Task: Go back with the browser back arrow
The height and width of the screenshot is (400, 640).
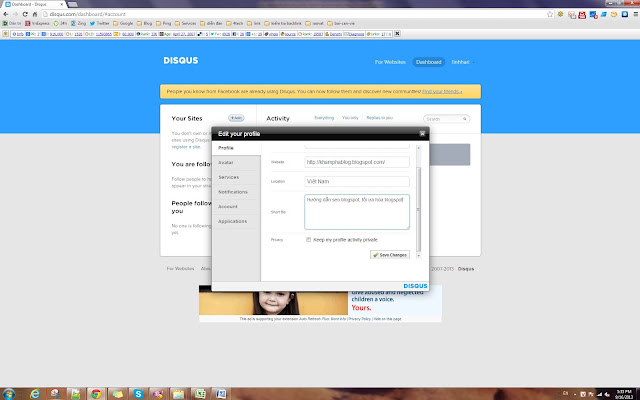Action: (6, 14)
